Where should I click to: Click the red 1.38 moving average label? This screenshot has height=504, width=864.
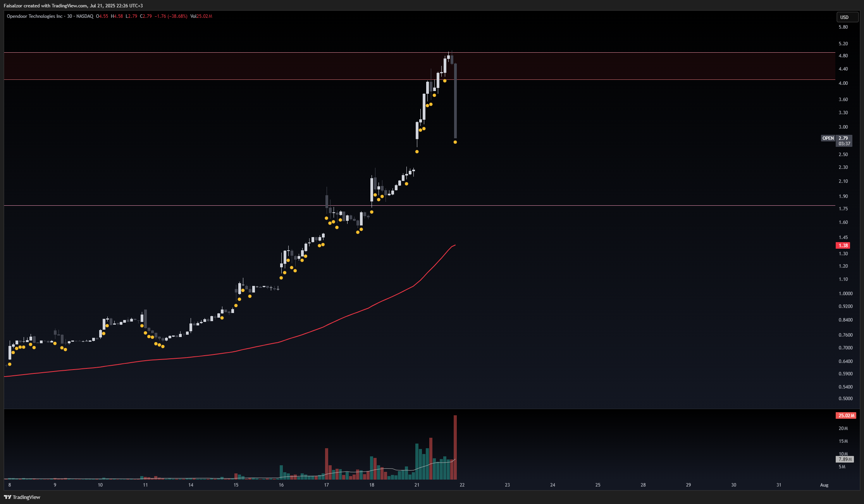pos(843,246)
